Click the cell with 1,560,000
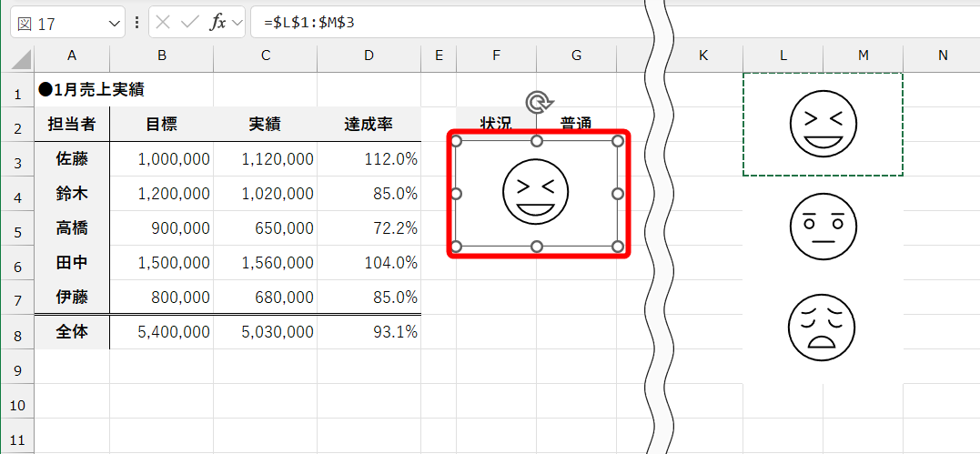Image resolution: width=980 pixels, height=454 pixels. (x=266, y=263)
